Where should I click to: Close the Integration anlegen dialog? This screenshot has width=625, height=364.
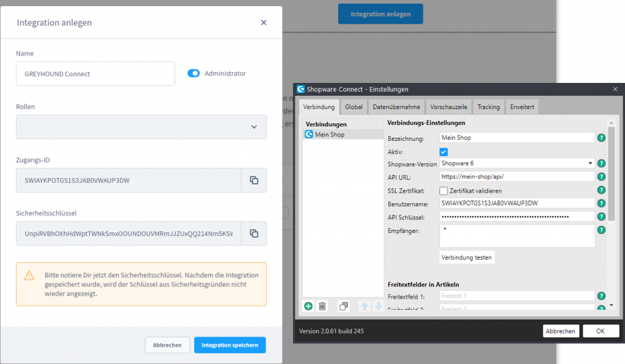(x=264, y=23)
